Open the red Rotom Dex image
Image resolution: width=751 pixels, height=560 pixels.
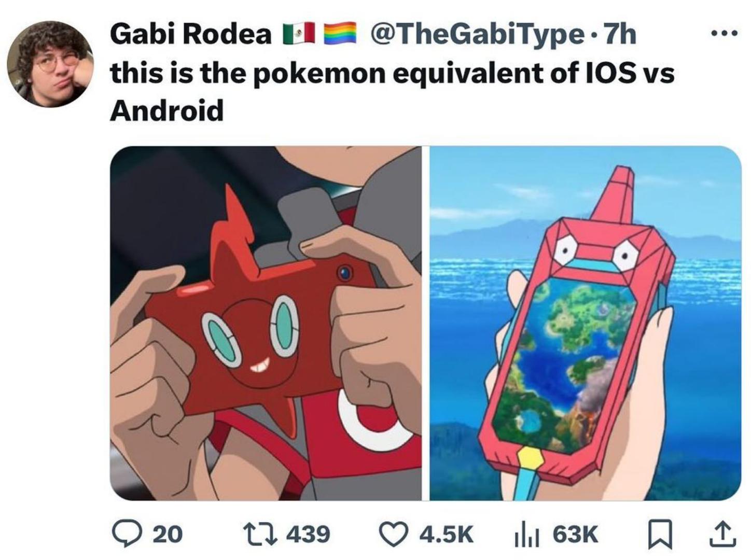pyautogui.click(x=266, y=323)
